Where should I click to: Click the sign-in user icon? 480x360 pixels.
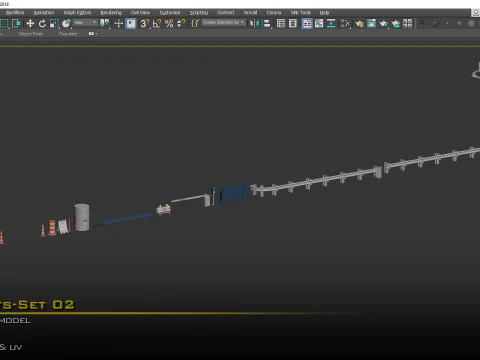(476, 13)
